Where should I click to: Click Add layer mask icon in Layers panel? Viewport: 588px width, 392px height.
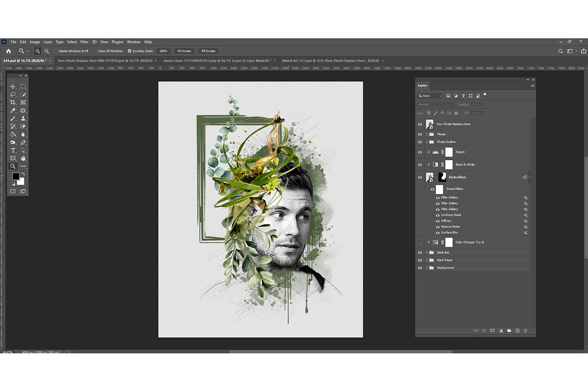492,331
